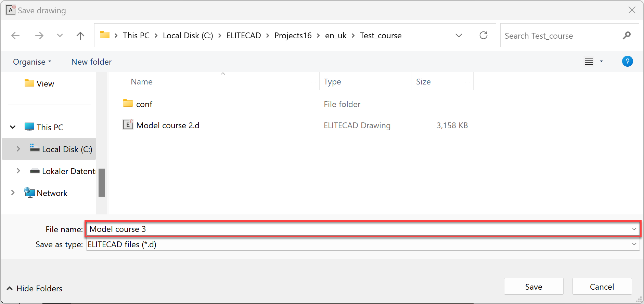Expand the address bar path history
This screenshot has height=304, width=644.
pyautogui.click(x=459, y=36)
